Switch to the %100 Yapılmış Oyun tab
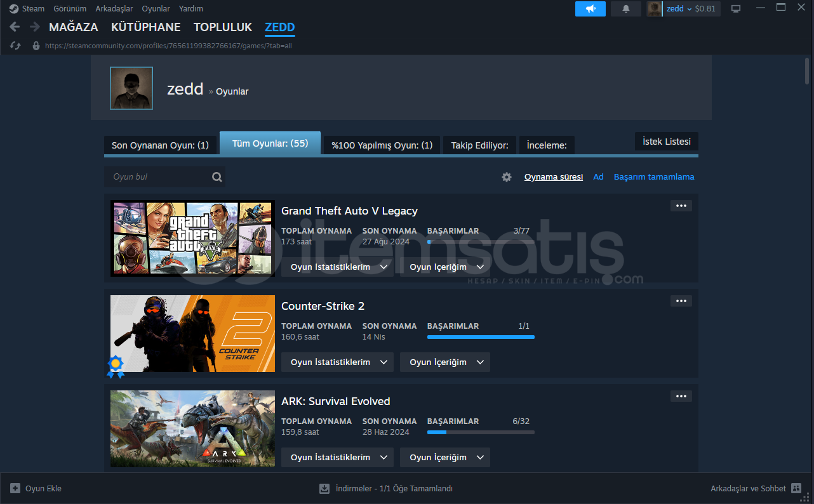This screenshot has width=814, height=504. pos(382,145)
